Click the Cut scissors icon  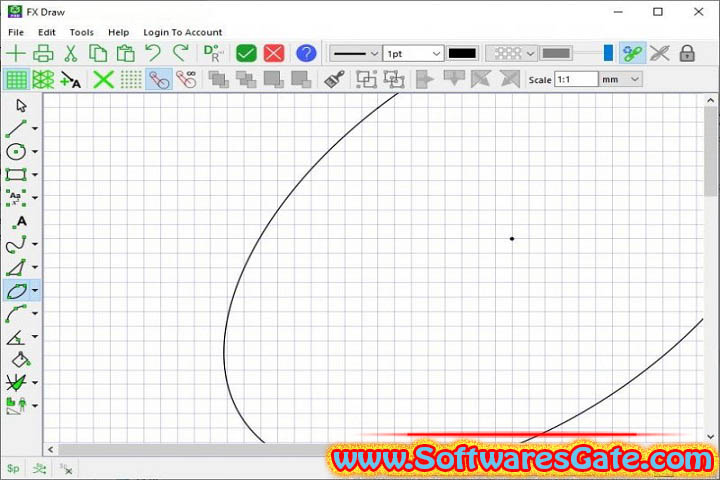(70, 53)
